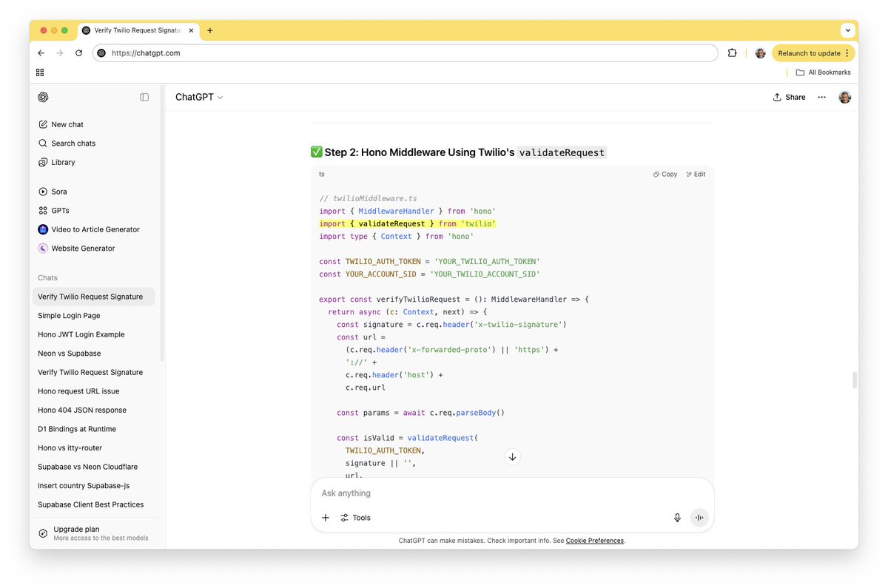Click Upgrade plan

click(x=94, y=533)
